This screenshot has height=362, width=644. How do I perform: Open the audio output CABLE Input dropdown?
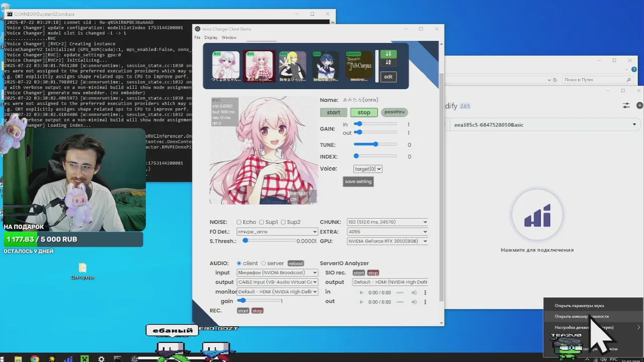point(277,282)
